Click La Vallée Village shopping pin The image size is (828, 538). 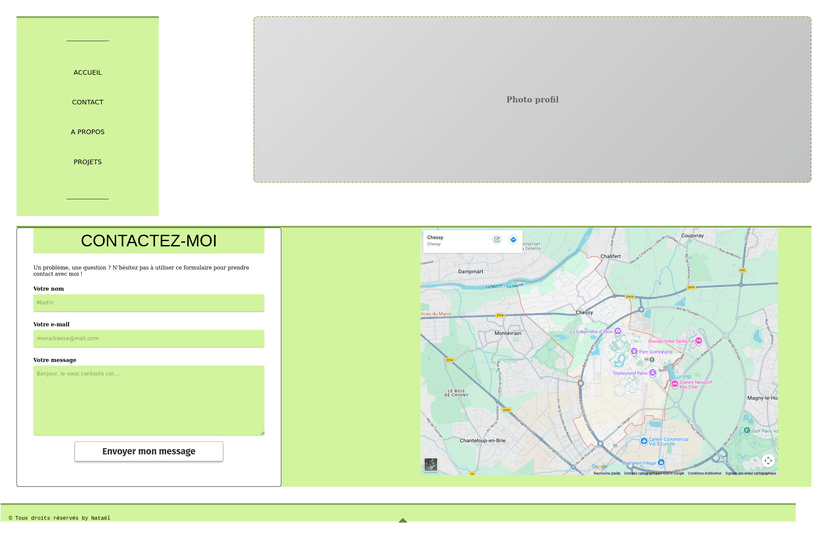coord(661,463)
